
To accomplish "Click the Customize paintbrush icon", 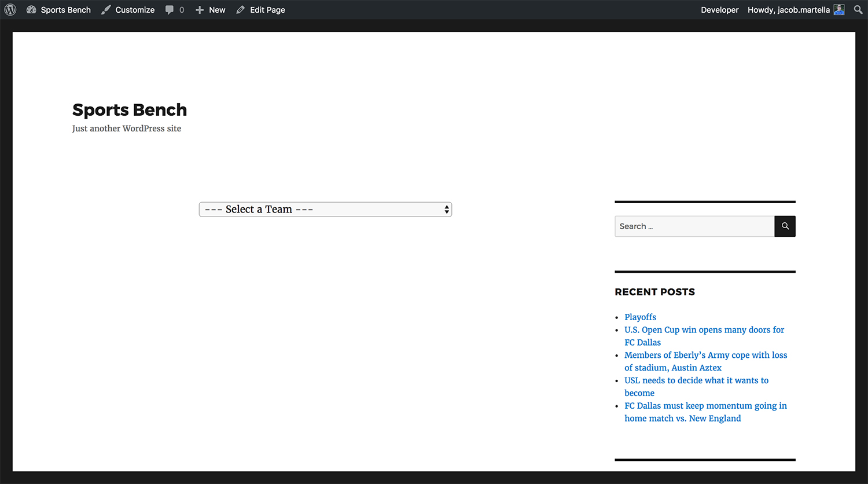I will tap(106, 10).
